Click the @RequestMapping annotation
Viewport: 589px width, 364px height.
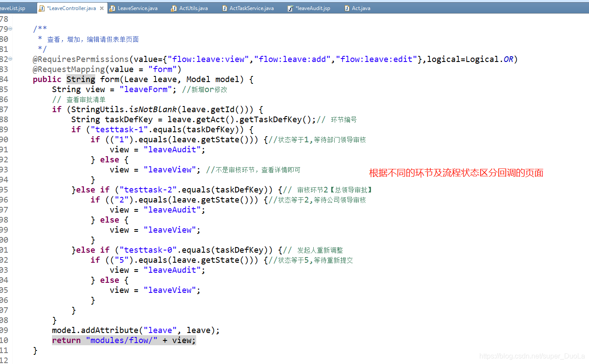coord(69,69)
